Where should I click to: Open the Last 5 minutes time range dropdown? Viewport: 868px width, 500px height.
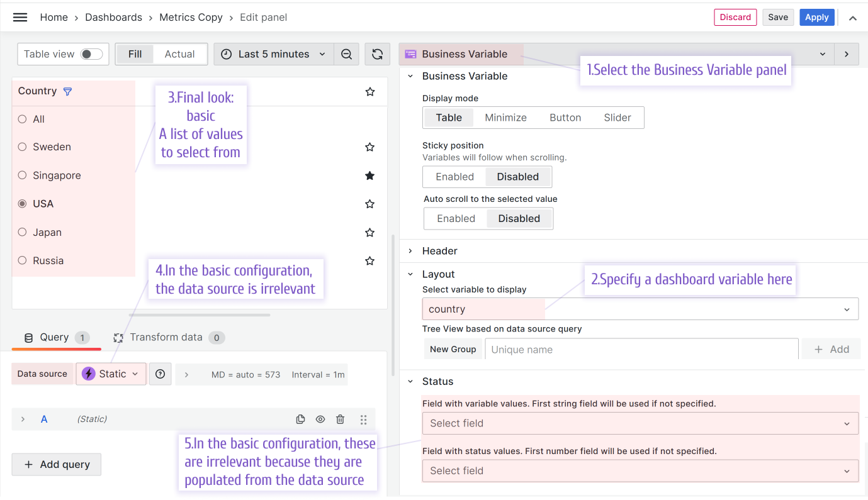click(x=273, y=54)
